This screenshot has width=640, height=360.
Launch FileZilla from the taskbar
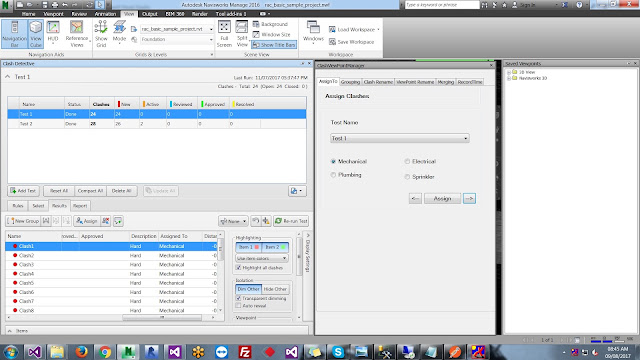(244, 351)
